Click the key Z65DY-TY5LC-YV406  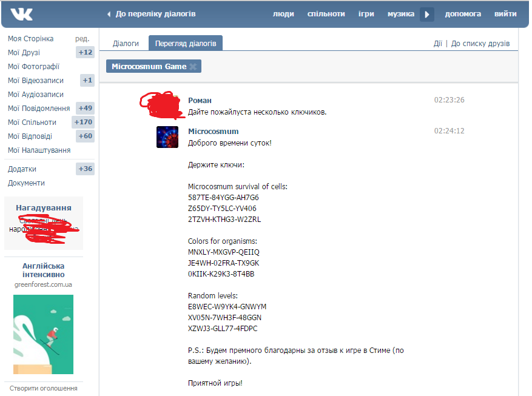[x=222, y=208]
